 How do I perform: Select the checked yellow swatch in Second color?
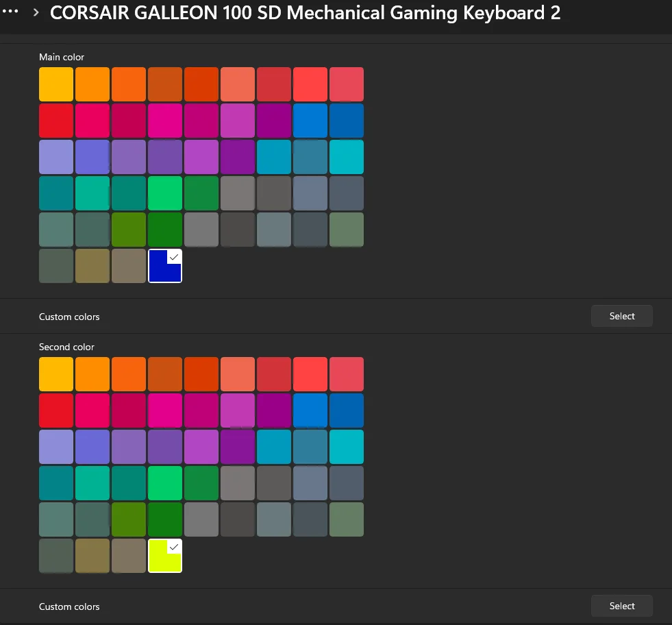pos(164,555)
